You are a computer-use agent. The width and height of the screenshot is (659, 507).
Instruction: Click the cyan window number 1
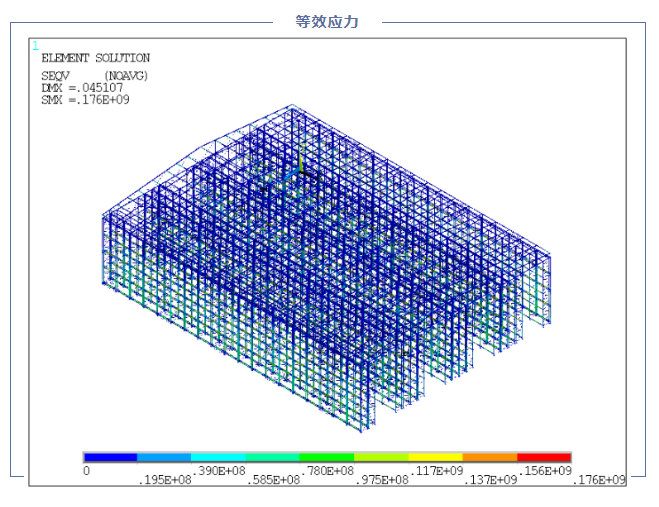(35, 45)
